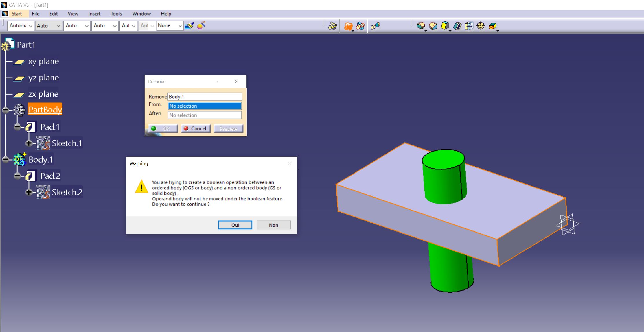Select the Shell tool icon
The width and height of the screenshot is (644, 332).
(457, 26)
